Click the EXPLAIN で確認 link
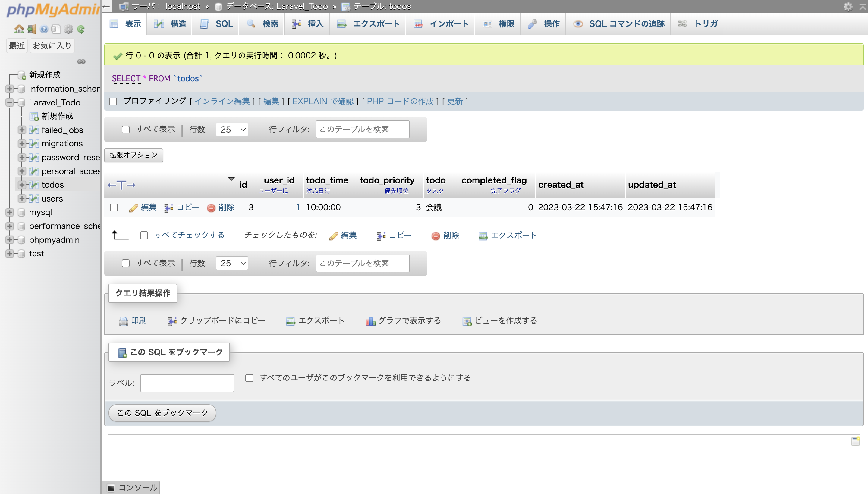868x494 pixels. tap(323, 102)
